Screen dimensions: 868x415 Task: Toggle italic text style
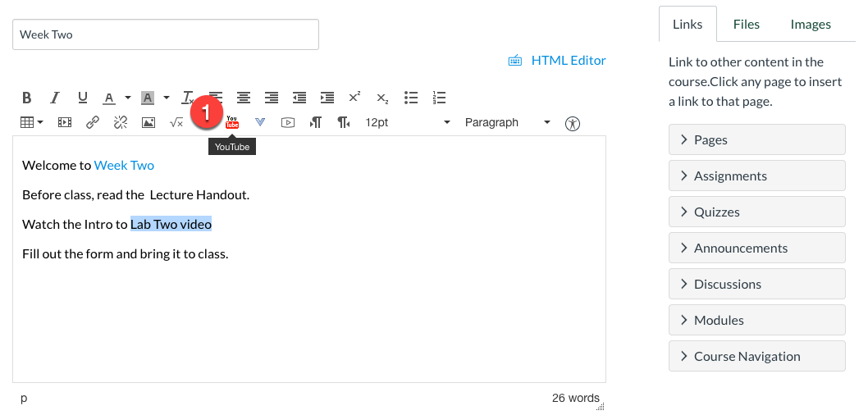[x=55, y=98]
